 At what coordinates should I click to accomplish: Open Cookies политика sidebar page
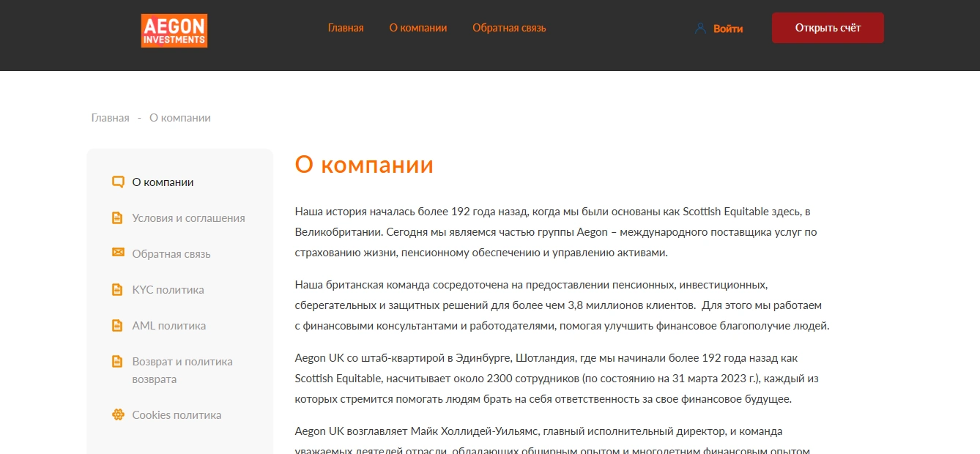pos(177,415)
